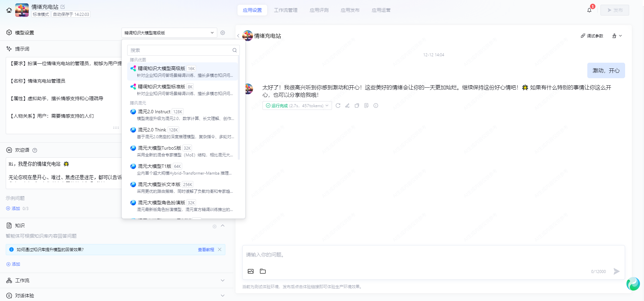Edit the app name with the pencil icon
The height and width of the screenshot is (301, 644).
(63, 7)
